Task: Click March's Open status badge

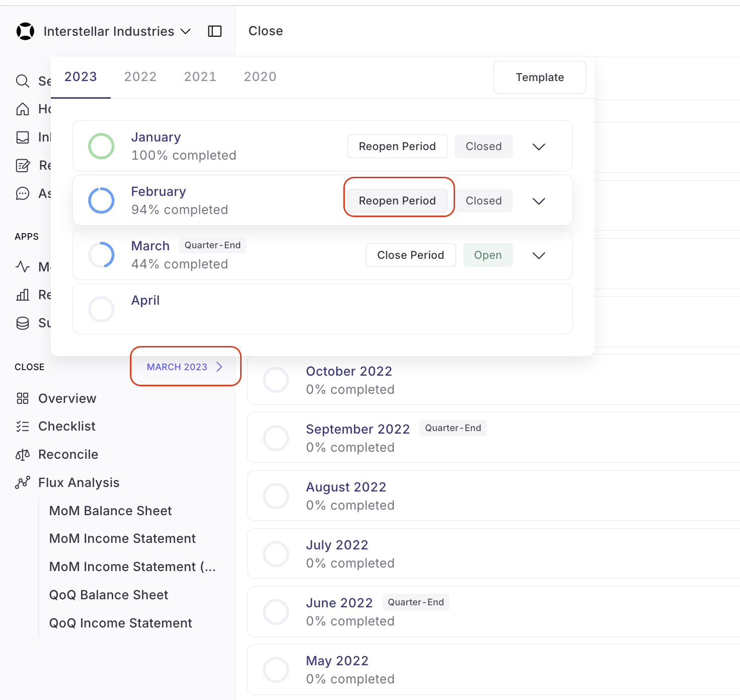Action: coord(488,255)
